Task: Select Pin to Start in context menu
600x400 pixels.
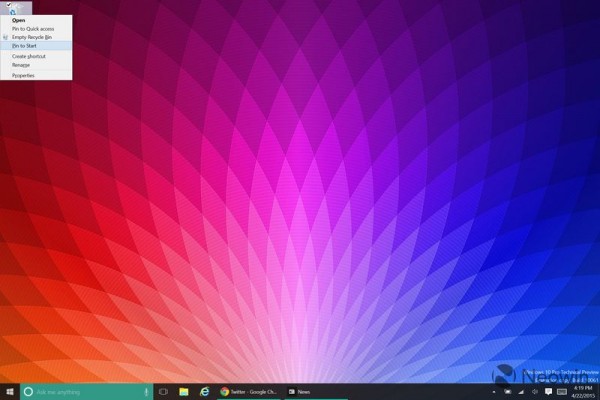Action: [26, 46]
